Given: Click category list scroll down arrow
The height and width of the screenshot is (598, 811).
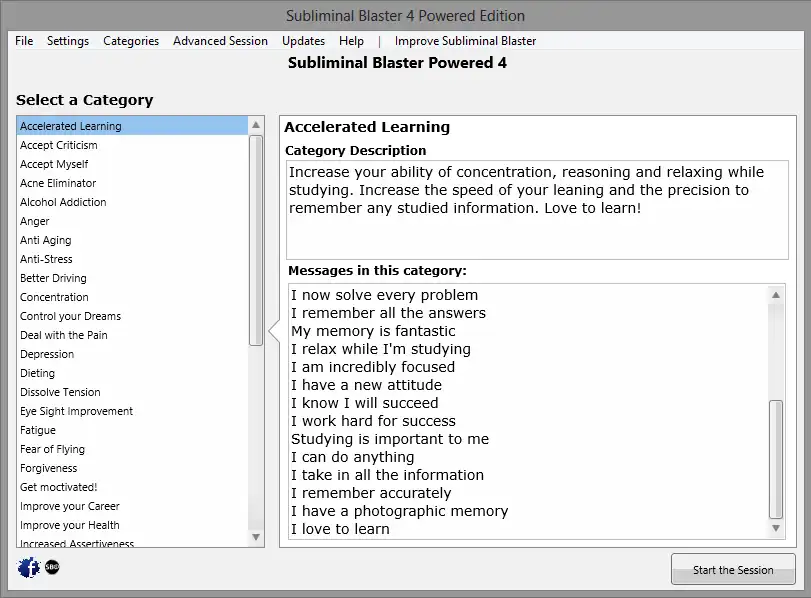Looking at the screenshot, I should click(x=256, y=537).
